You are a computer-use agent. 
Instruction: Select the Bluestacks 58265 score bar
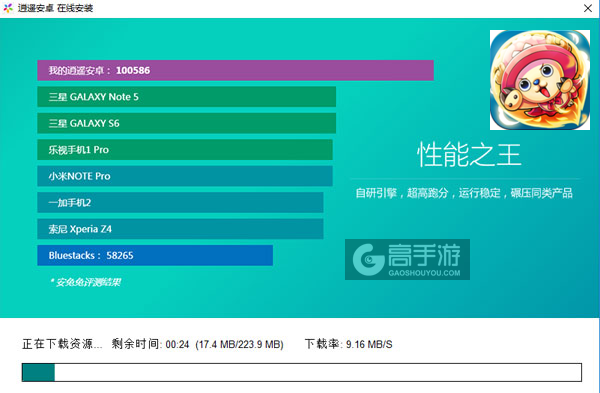(155, 255)
